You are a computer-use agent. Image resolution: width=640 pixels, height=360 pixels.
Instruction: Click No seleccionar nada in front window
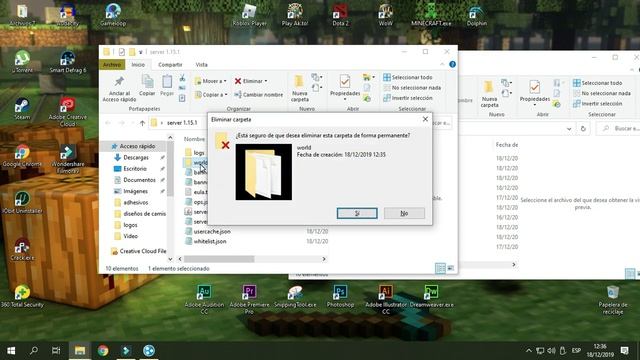coord(412,88)
